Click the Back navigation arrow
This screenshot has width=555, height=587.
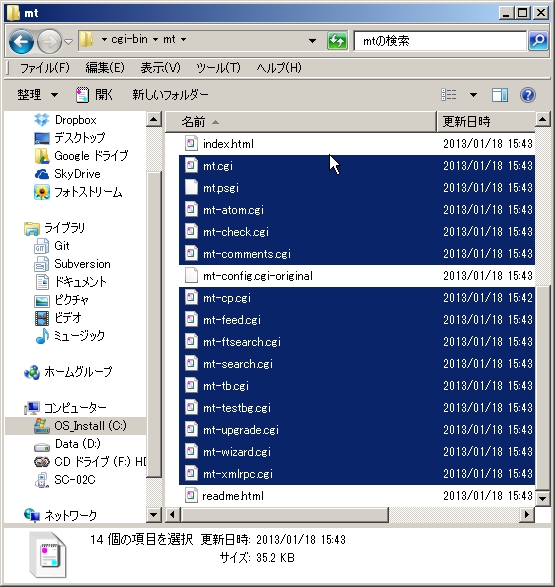[x=21, y=41]
